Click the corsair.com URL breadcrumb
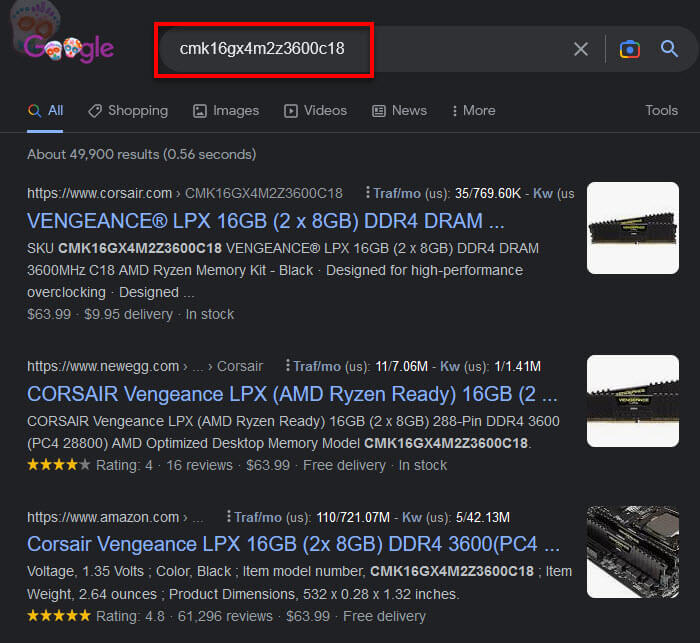This screenshot has width=700, height=643. point(185,193)
